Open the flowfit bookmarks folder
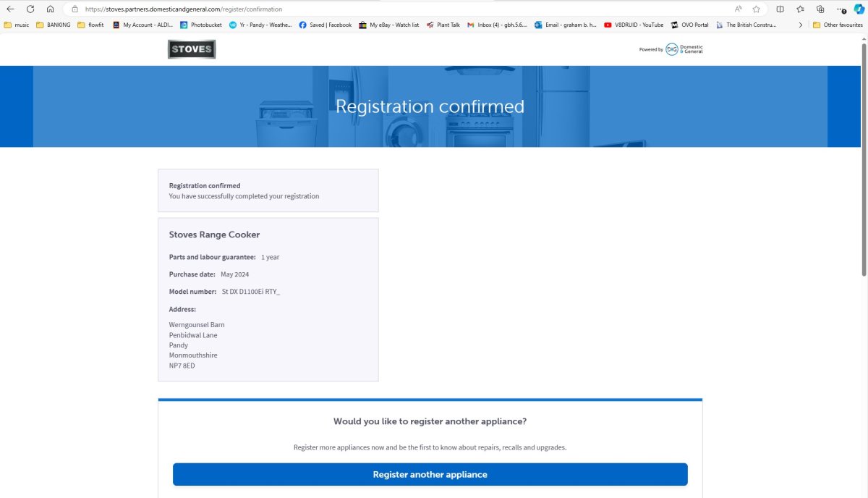The height and width of the screenshot is (498, 868). 90,25
